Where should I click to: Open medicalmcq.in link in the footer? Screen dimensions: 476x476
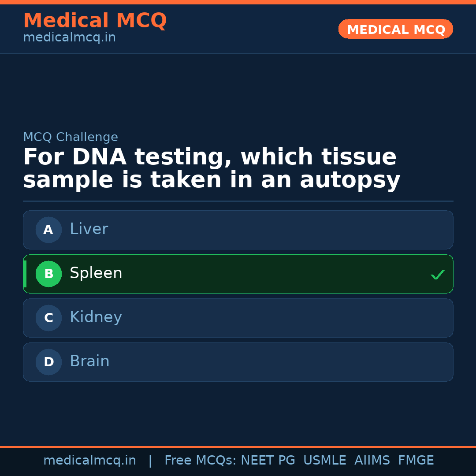coord(89,461)
